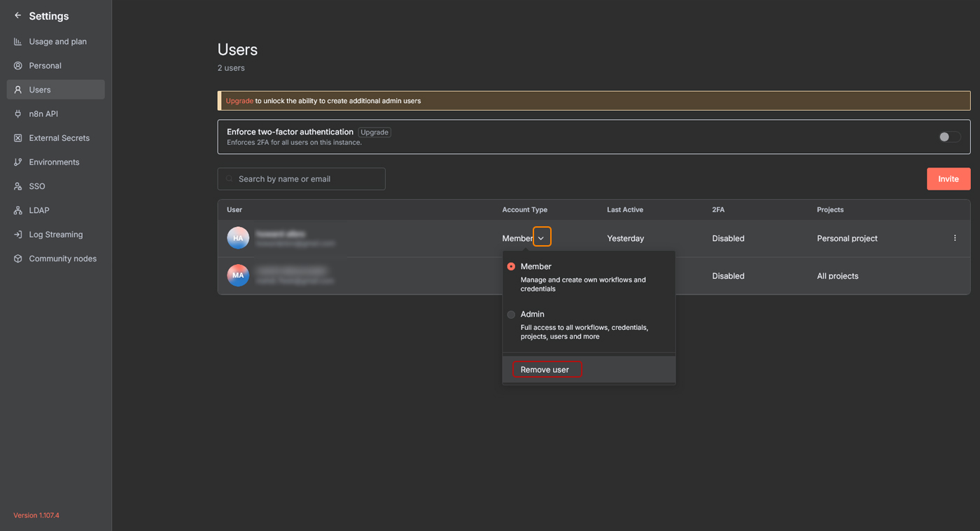Click the Environments branch icon
The width and height of the screenshot is (980, 531).
(17, 162)
